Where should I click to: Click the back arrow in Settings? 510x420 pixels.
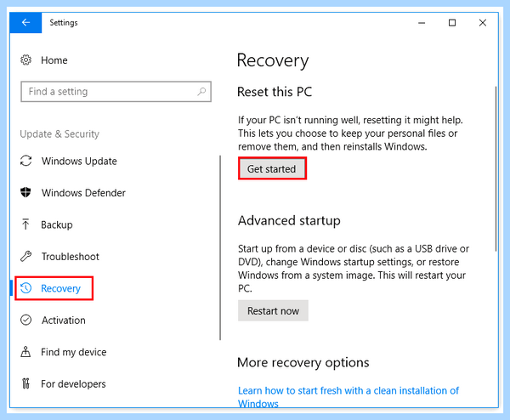[x=25, y=23]
